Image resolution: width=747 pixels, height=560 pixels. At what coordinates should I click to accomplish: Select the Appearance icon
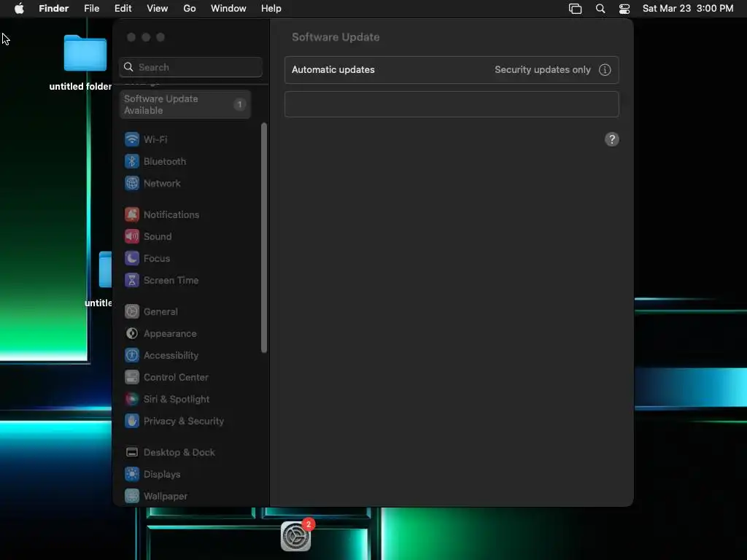pos(132,333)
